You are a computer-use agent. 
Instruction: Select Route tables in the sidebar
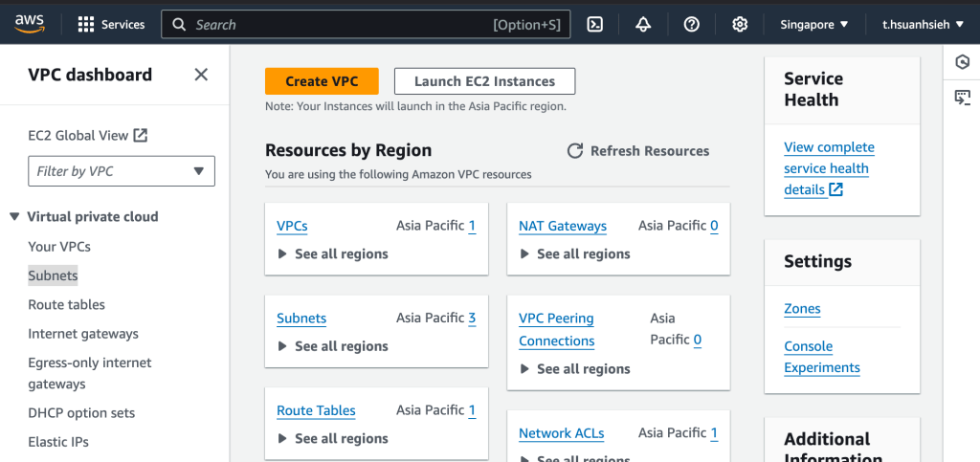click(67, 305)
